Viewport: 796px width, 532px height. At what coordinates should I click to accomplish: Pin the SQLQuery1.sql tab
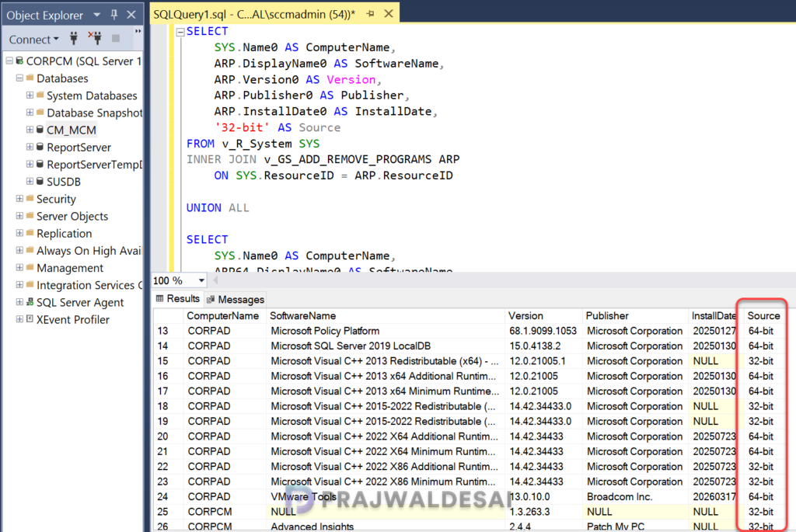pyautogui.click(x=370, y=14)
